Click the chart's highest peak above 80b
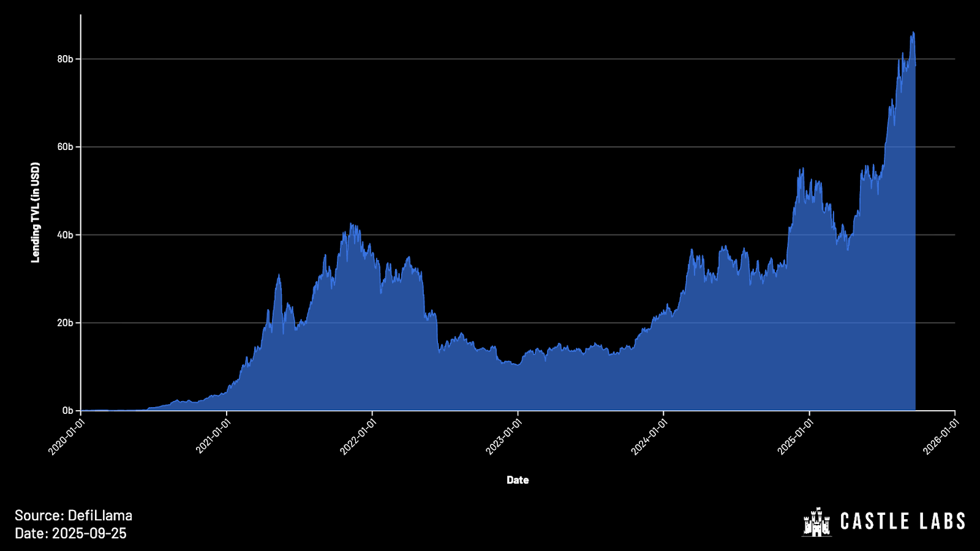 (913, 33)
